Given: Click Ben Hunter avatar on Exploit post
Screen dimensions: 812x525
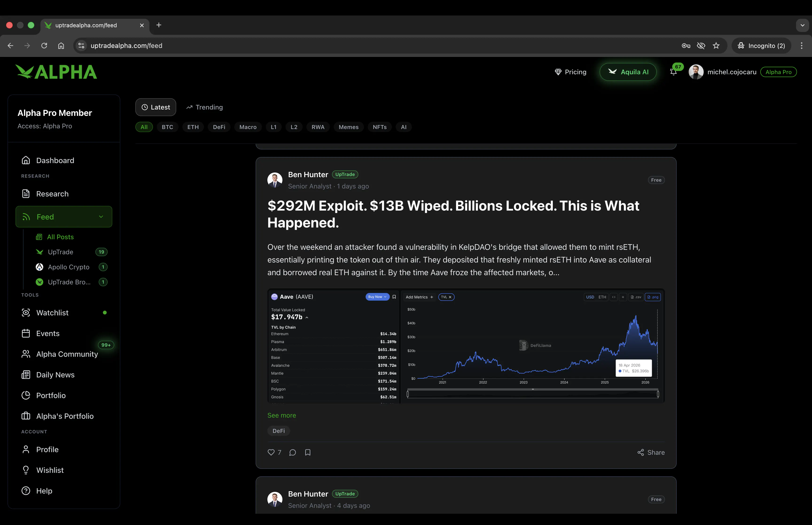Looking at the screenshot, I should point(275,180).
